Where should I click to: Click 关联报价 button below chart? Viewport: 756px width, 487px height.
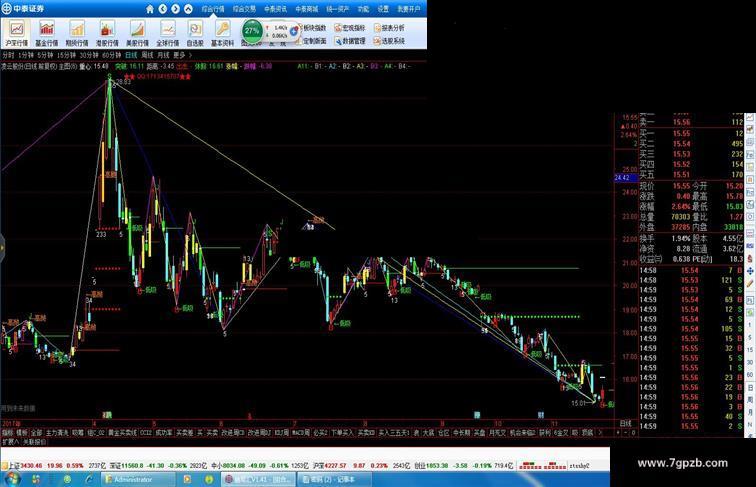click(35, 442)
